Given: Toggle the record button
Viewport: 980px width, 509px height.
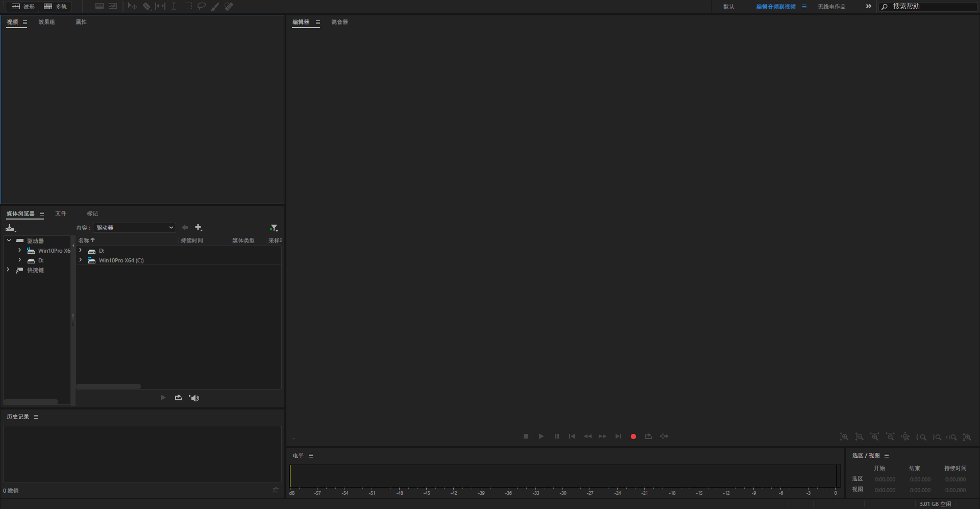Looking at the screenshot, I should (633, 437).
